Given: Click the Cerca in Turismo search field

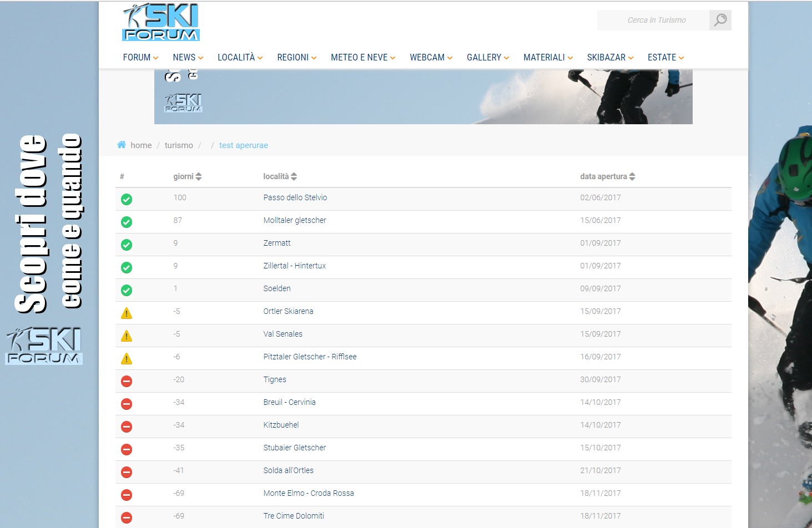Looking at the screenshot, I should [653, 21].
